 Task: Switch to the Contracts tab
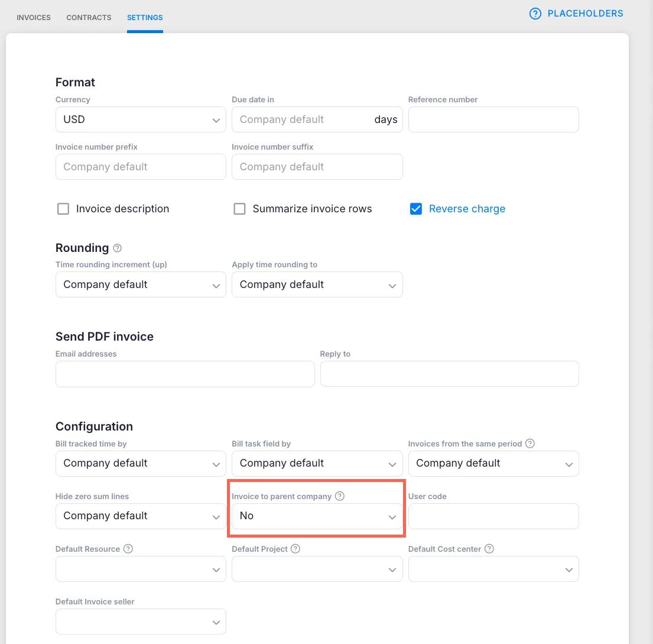[89, 18]
